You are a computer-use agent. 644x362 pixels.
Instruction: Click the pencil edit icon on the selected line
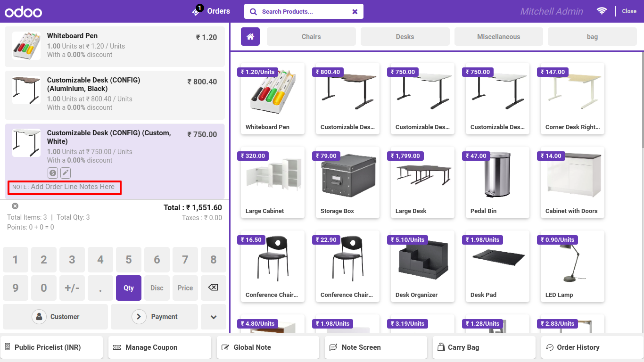66,173
